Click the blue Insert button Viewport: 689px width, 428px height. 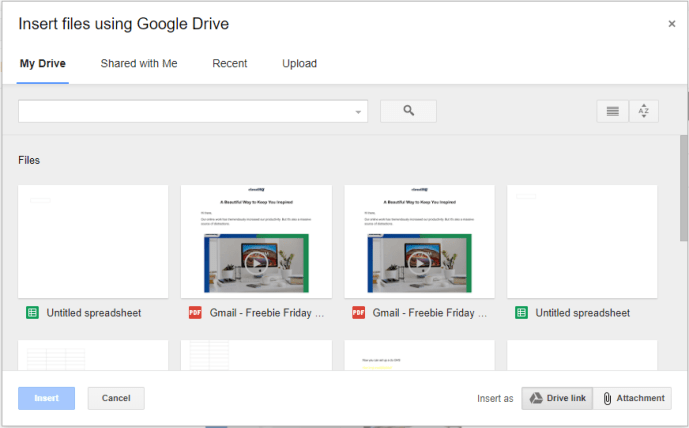point(47,398)
